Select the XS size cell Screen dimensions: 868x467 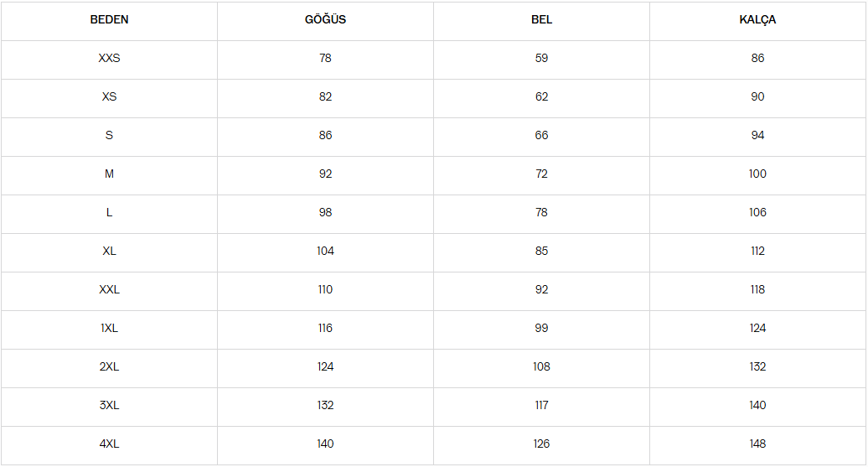click(109, 97)
